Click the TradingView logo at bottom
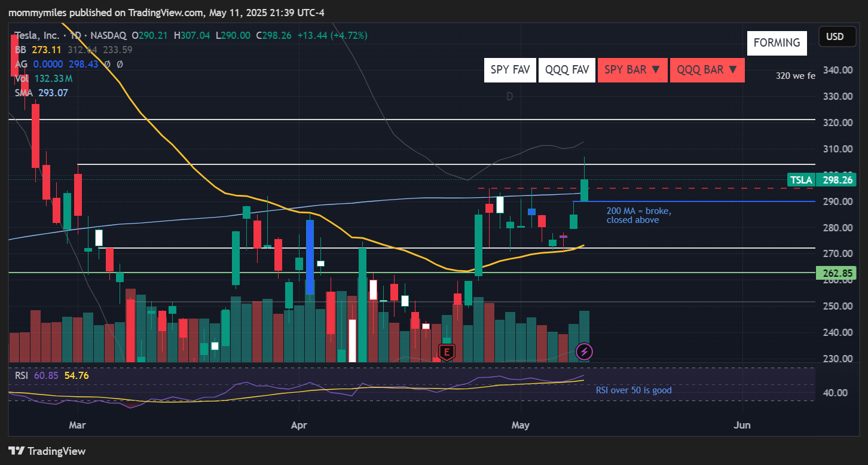Viewport: 868px width, 465px height. [x=47, y=451]
